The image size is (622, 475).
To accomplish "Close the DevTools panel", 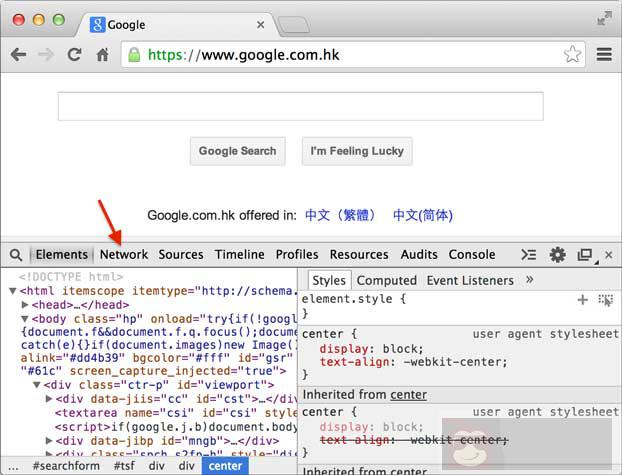I will pyautogui.click(x=609, y=255).
